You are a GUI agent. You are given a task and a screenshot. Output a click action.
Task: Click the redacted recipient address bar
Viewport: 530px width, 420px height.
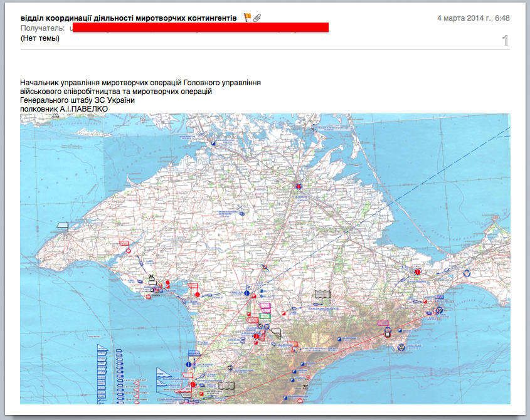tap(201, 28)
